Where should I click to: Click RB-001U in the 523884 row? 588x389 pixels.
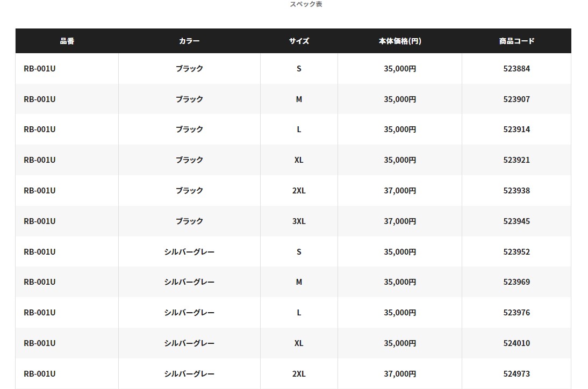point(40,69)
